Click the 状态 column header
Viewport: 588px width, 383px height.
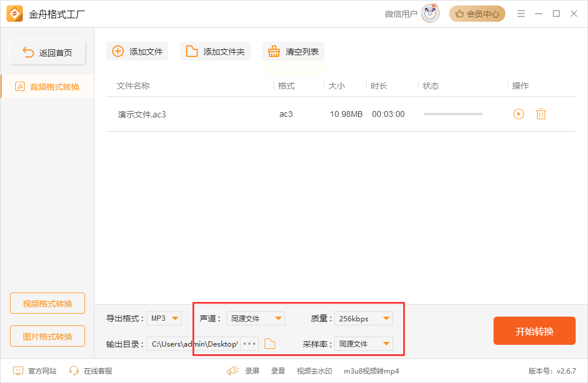click(431, 86)
